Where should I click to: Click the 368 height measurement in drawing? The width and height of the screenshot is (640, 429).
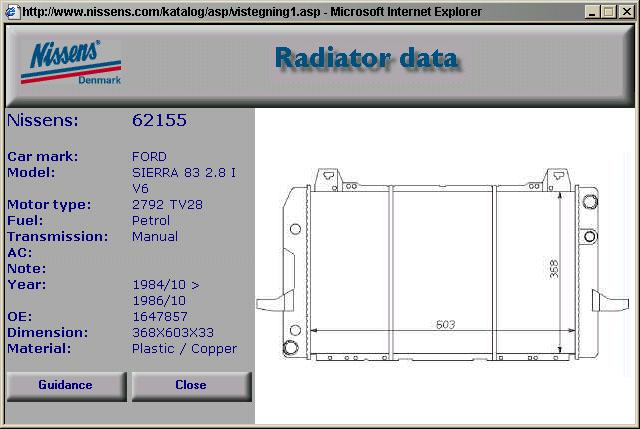(553, 269)
